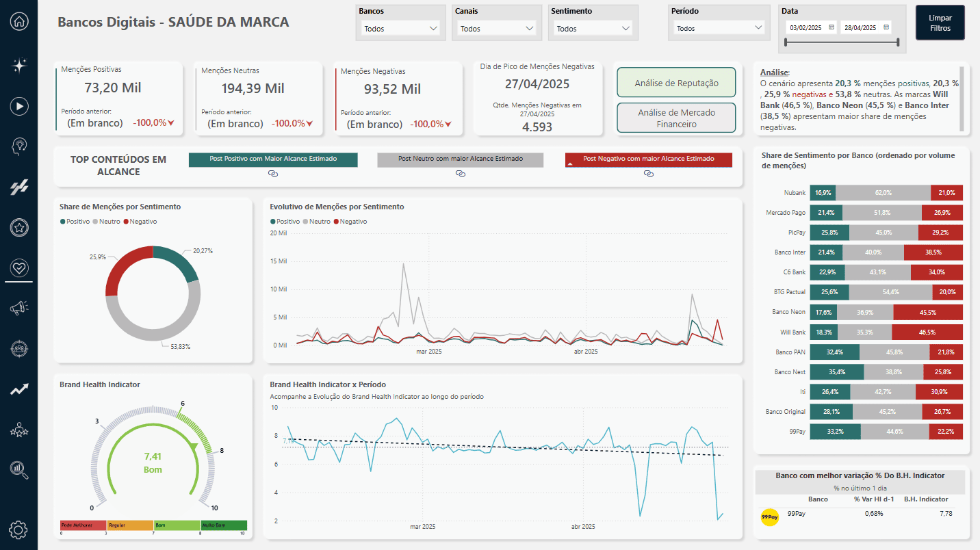Click PicPay positive 25,8% bar
Screen dimensions: 980x550
point(829,233)
